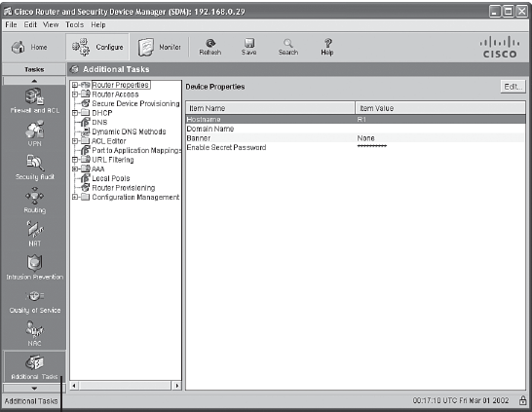
Task: Select the DHCP label
Action: (x=101, y=113)
